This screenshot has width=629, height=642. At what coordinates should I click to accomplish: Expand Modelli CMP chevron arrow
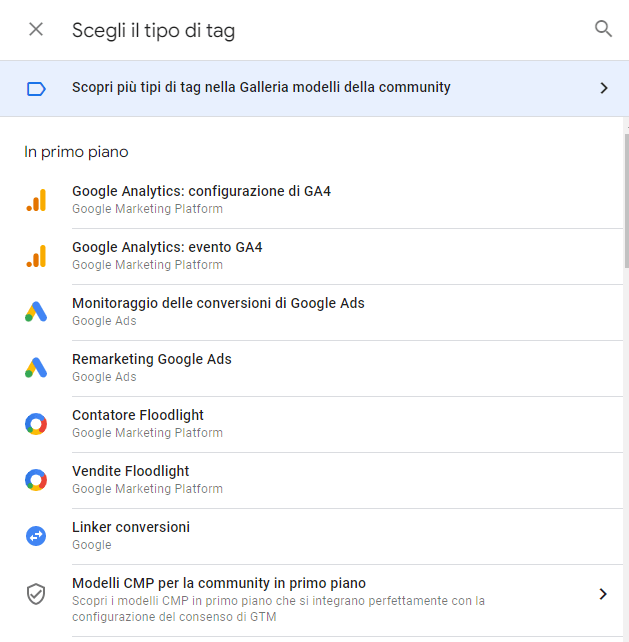coord(603,594)
